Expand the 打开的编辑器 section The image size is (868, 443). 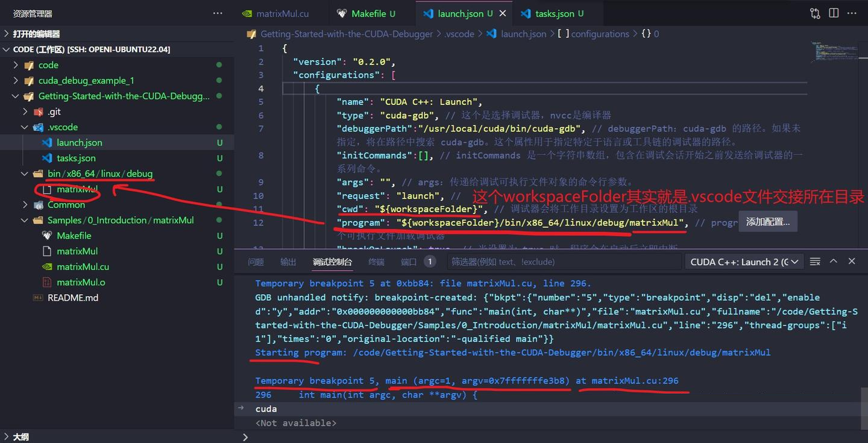point(7,34)
